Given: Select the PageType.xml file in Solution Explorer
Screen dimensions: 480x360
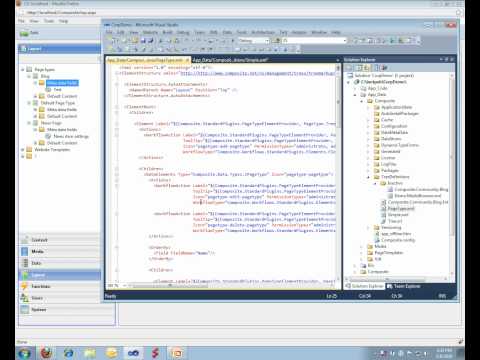Looking at the screenshot, I should point(401,209).
